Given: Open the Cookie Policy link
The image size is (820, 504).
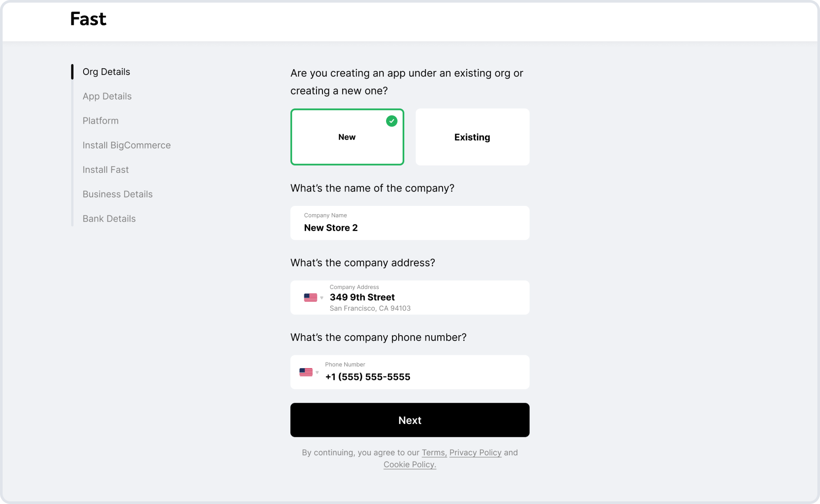Looking at the screenshot, I should pyautogui.click(x=410, y=464).
